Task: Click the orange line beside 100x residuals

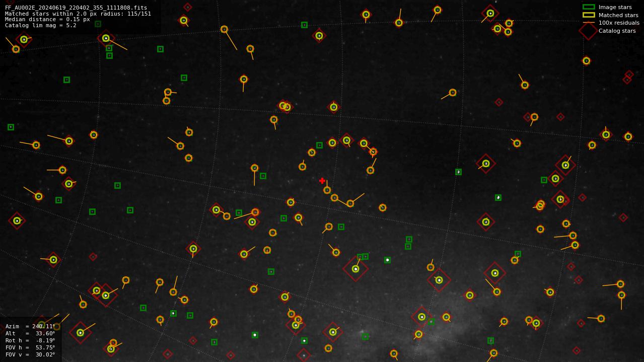Action: pos(589,23)
